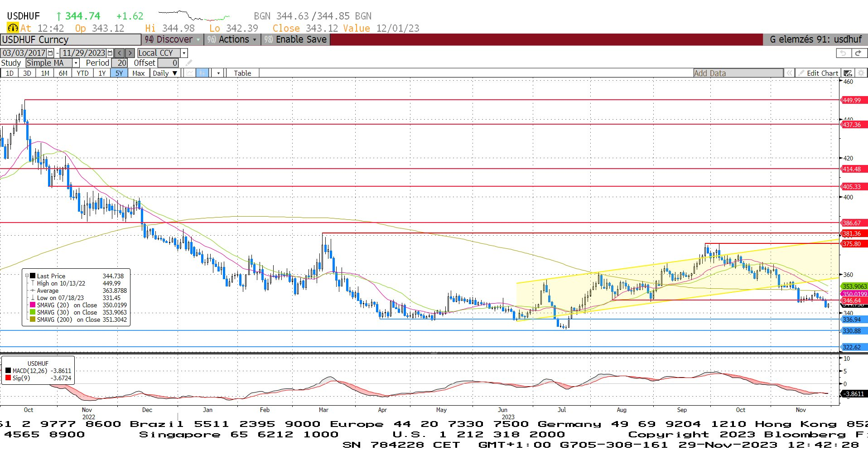Expand the 96) Actions menu

click(x=231, y=39)
